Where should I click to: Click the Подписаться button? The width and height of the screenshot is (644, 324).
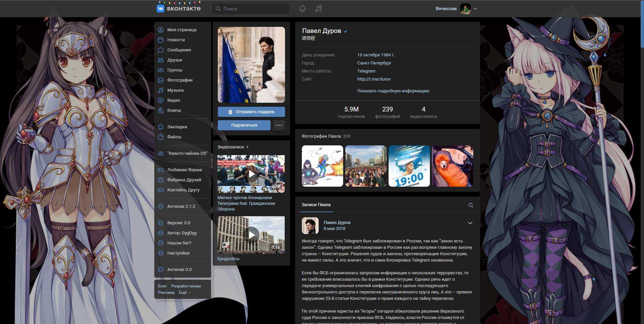(x=244, y=125)
